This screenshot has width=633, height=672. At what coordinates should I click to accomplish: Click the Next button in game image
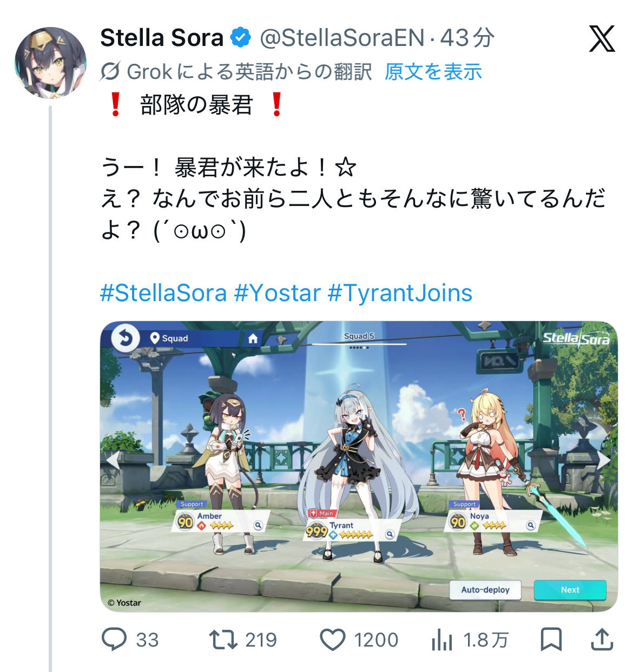[570, 590]
